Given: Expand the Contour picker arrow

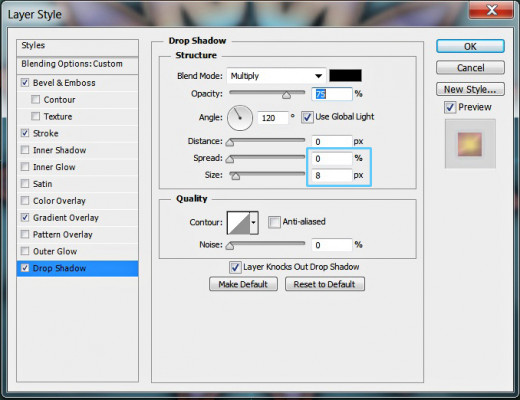Looking at the screenshot, I should click(x=254, y=222).
